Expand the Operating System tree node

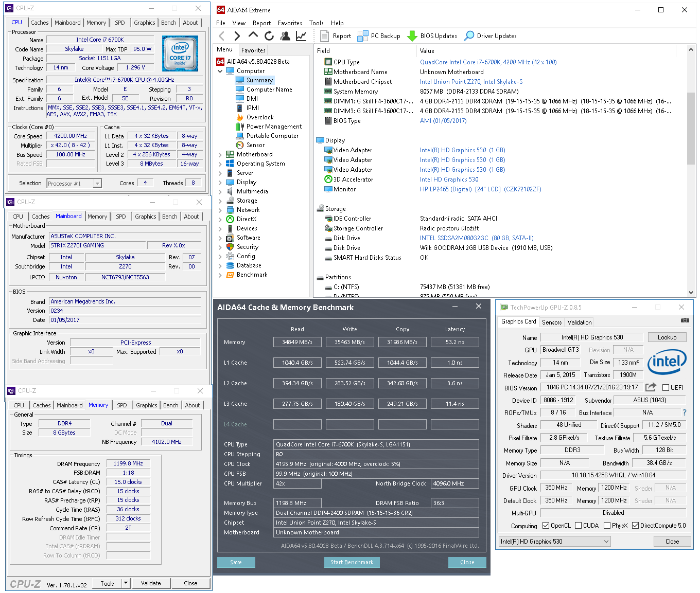[x=220, y=164]
